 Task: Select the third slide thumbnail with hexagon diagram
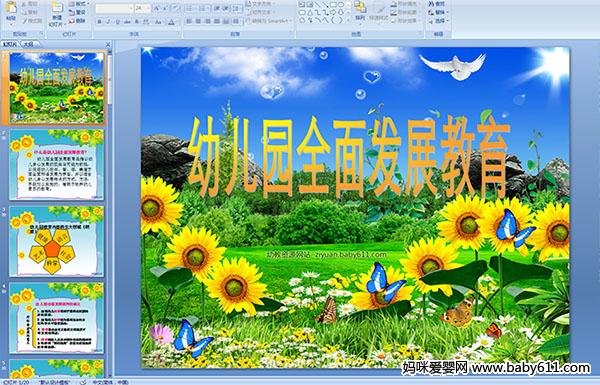click(56, 241)
